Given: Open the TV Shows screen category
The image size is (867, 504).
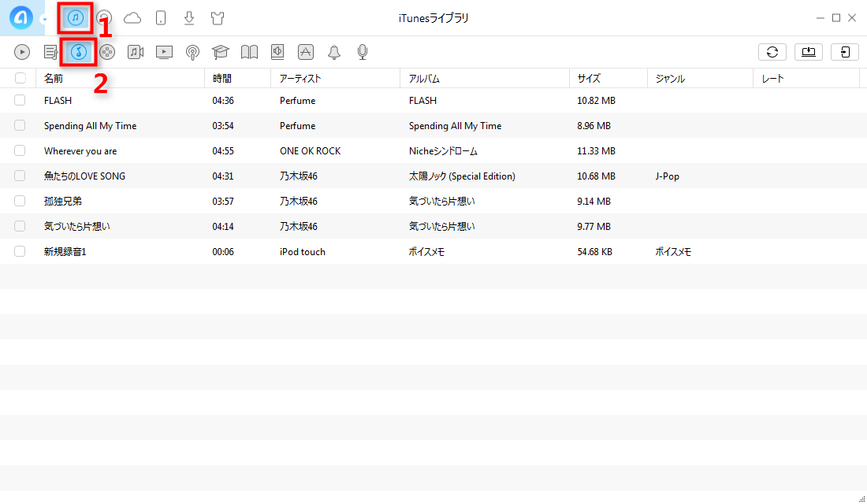Looking at the screenshot, I should [x=164, y=52].
